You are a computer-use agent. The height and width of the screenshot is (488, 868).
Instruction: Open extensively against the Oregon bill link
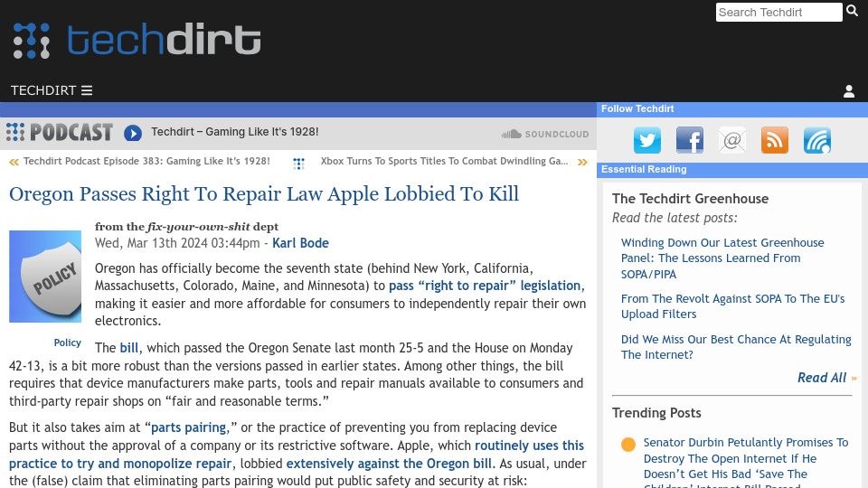[x=389, y=463]
